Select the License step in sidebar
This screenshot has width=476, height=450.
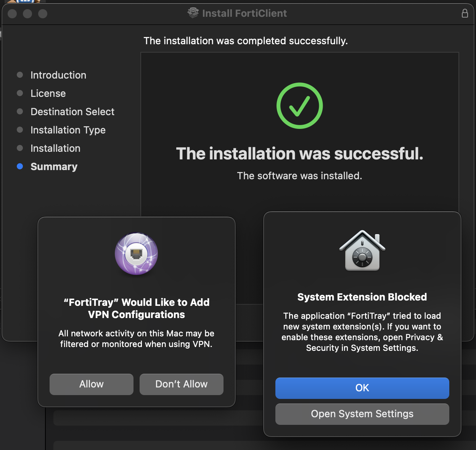(48, 93)
